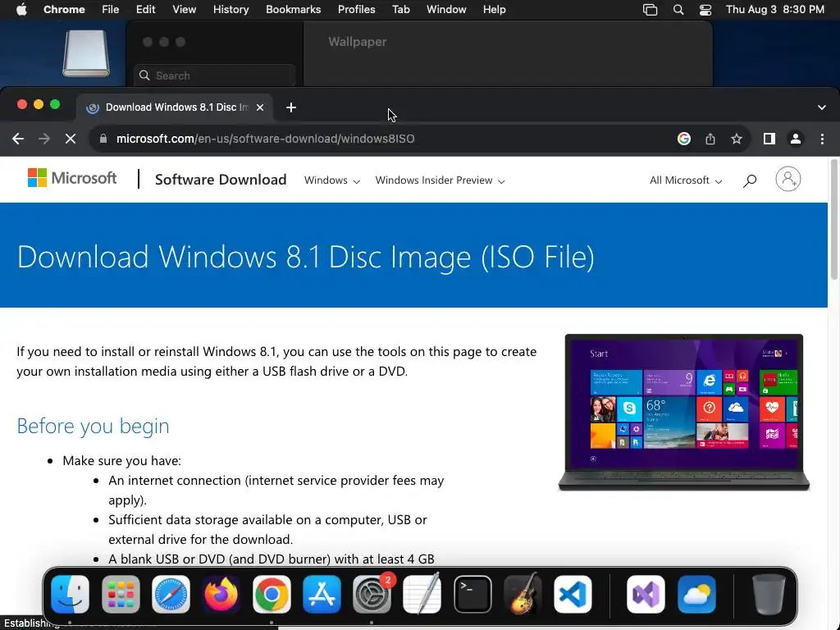Open the Window menu
Screen dimensions: 840x630
446,10
